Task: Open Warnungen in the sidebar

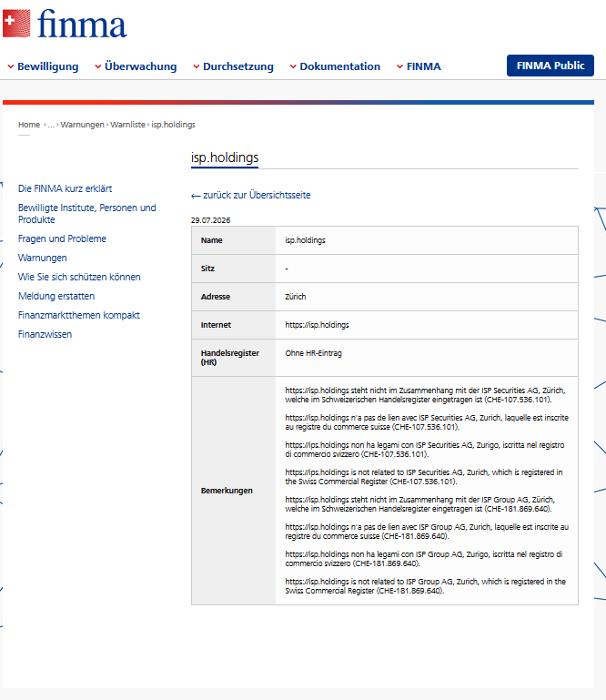Action: point(43,258)
